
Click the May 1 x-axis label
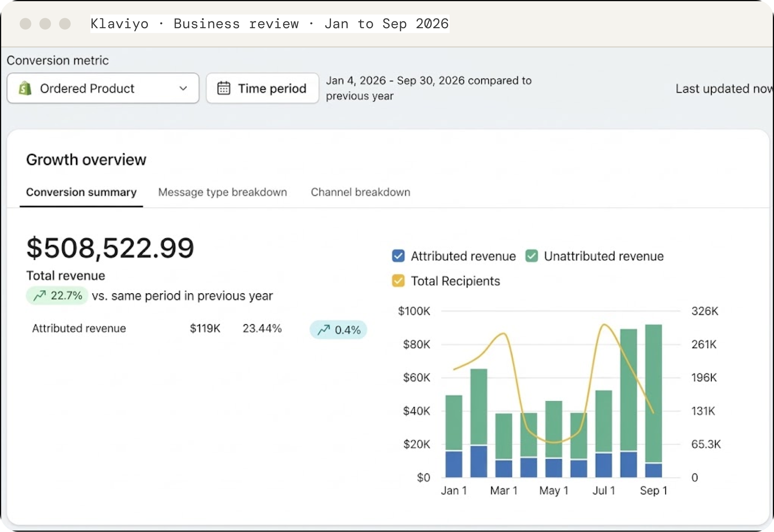pos(554,491)
